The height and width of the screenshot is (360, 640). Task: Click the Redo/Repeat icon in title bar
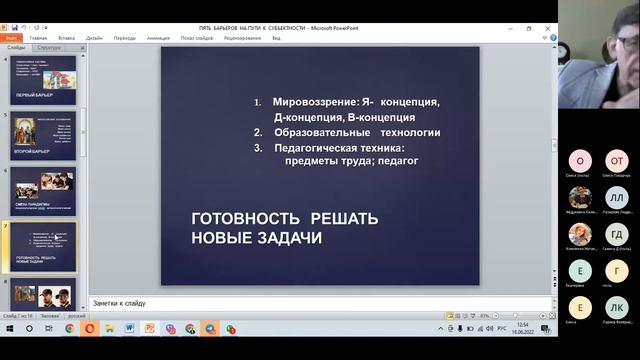tap(36, 28)
